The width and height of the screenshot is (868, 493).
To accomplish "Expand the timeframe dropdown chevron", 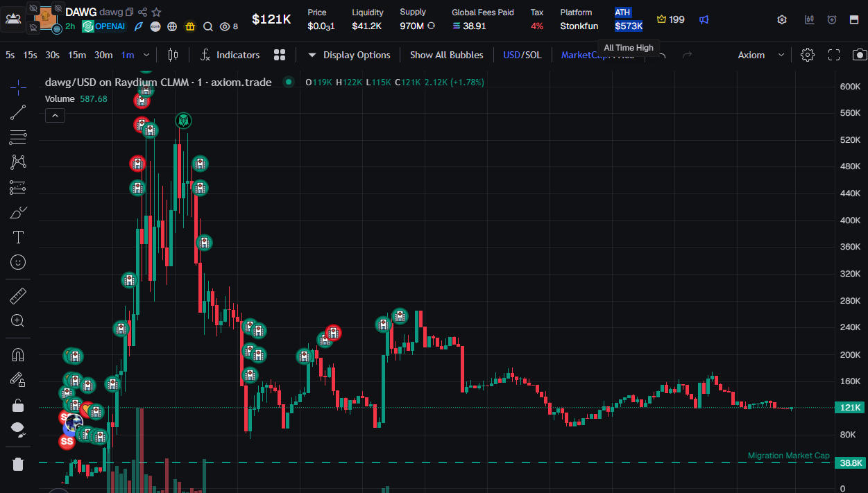I will [x=146, y=55].
